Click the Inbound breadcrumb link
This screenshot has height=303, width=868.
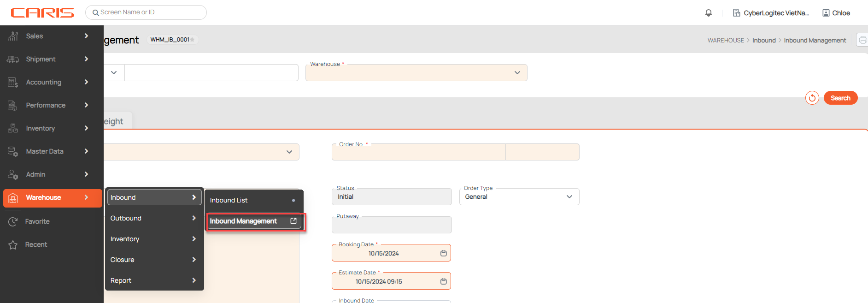[x=764, y=40]
